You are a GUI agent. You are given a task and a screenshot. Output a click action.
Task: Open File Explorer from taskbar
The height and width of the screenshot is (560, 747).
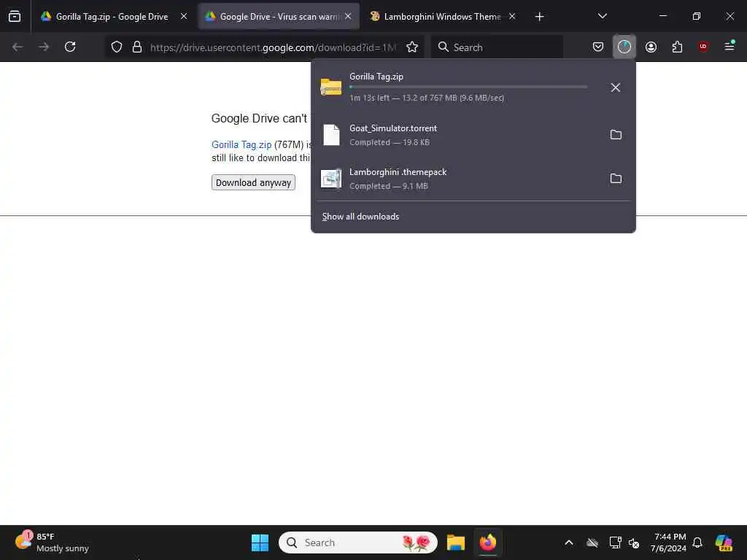pos(456,542)
